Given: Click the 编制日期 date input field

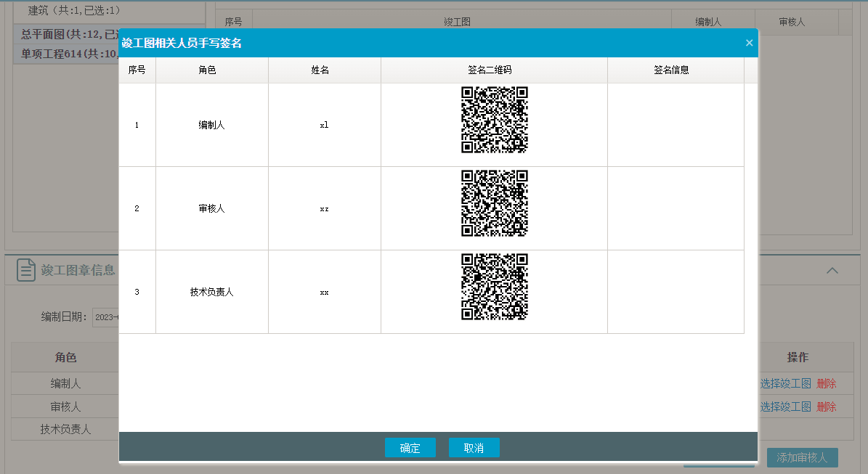Looking at the screenshot, I should tap(106, 317).
